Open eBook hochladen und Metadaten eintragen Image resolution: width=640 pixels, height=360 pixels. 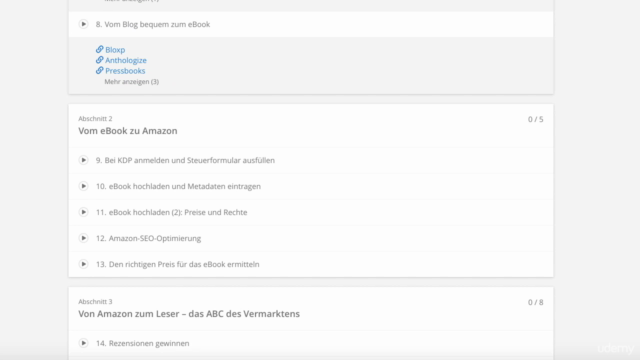pos(178,187)
